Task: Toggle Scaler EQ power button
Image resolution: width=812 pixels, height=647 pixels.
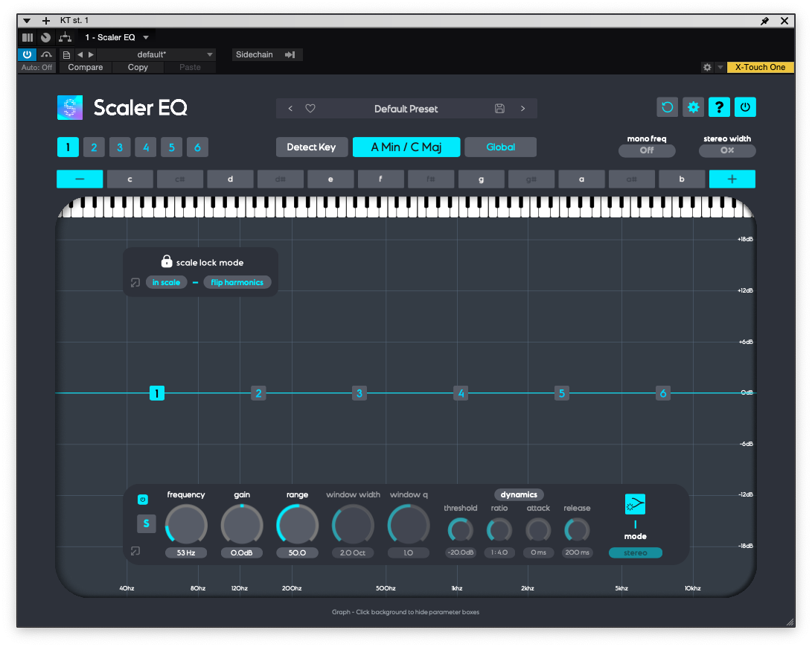Action: pyautogui.click(x=745, y=107)
